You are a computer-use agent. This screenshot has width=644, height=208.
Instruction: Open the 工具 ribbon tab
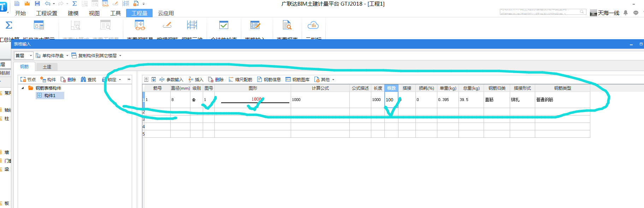pyautogui.click(x=116, y=13)
